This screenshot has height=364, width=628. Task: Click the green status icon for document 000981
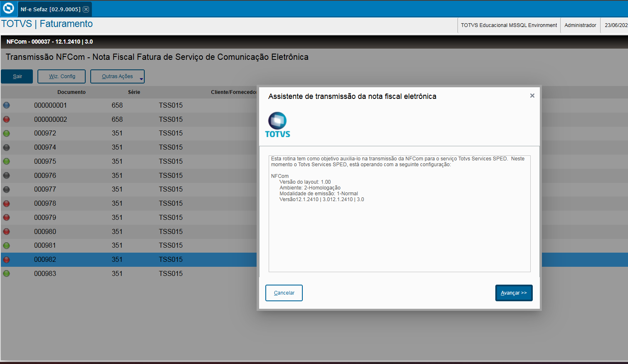pyautogui.click(x=7, y=246)
